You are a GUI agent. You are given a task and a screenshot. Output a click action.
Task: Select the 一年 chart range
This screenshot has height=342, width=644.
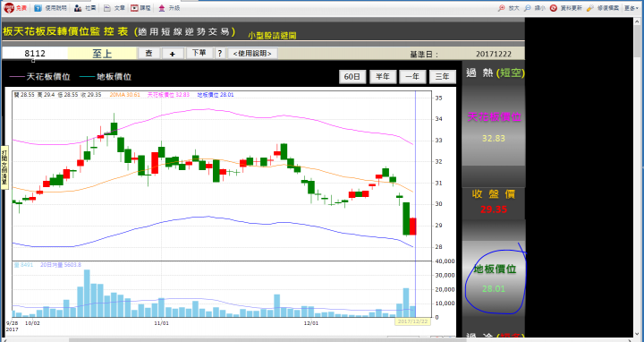point(412,77)
